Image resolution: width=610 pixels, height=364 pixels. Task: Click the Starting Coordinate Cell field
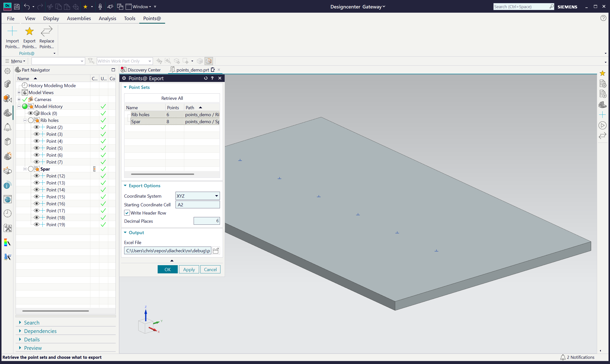(x=198, y=205)
